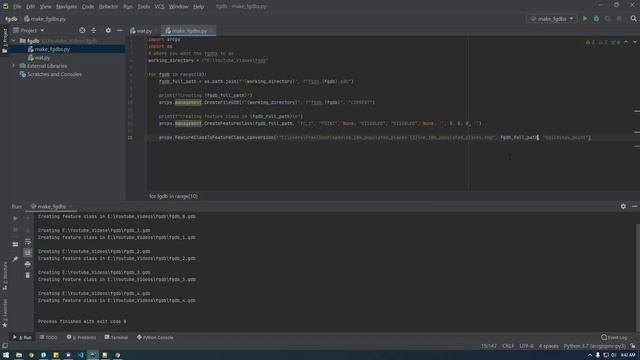
Task: Open the Python Console tool window
Action: [155, 338]
